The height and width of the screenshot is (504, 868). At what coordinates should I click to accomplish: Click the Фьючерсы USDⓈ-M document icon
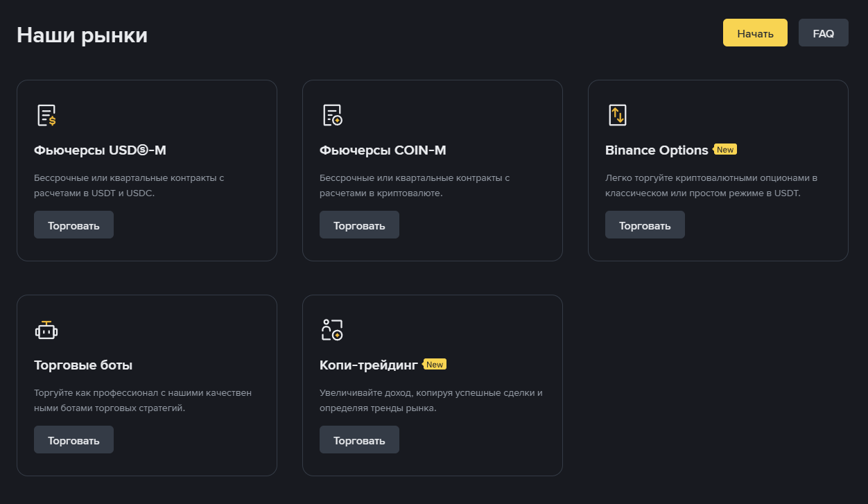pos(46,115)
